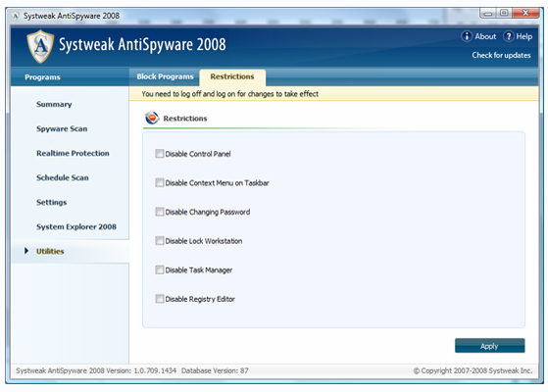
Task: Enable Disable Control Panel checkbox
Action: click(x=160, y=154)
